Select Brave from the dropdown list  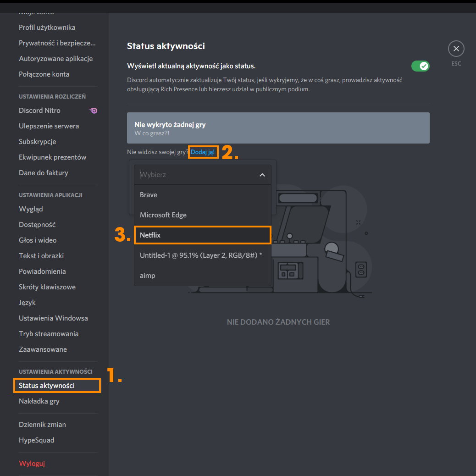(203, 195)
